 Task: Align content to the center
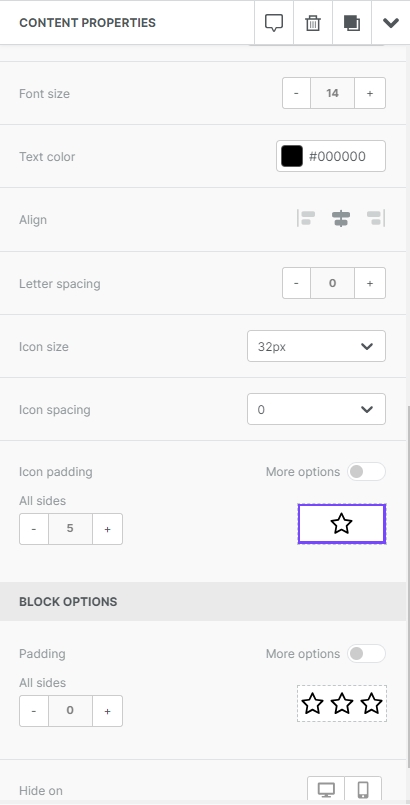pos(341,218)
